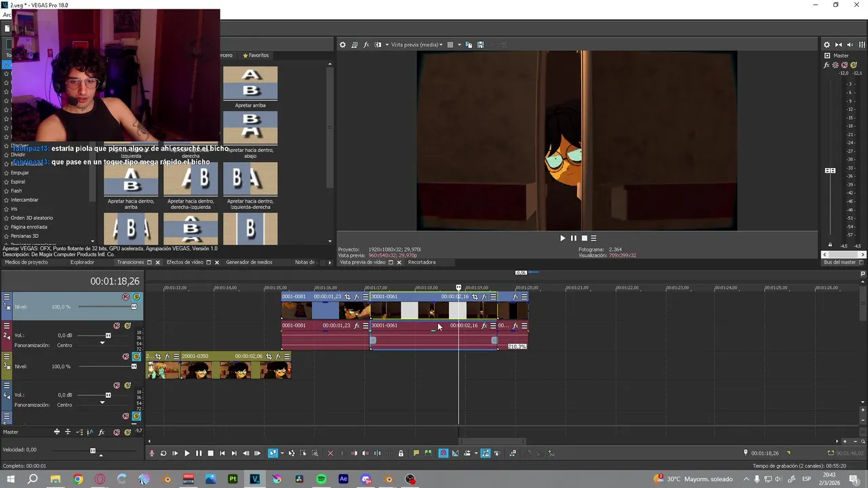Open video preview properties gear
The height and width of the screenshot is (488, 868).
coord(342,45)
